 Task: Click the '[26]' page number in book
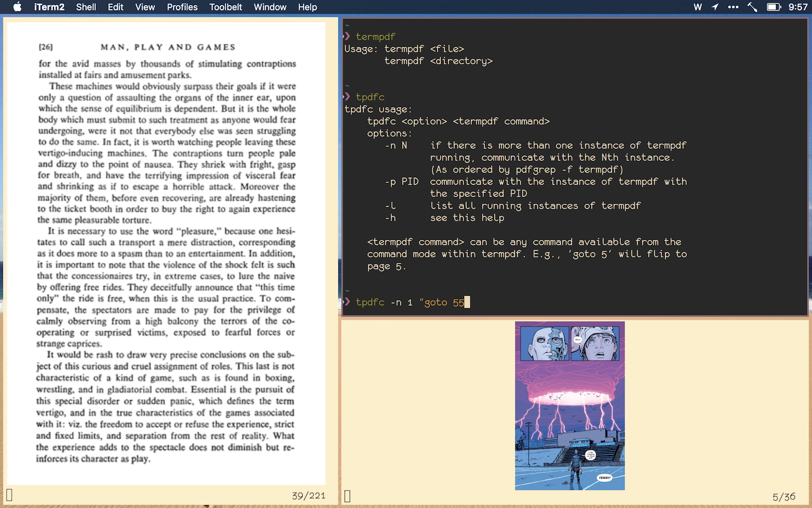coord(46,47)
